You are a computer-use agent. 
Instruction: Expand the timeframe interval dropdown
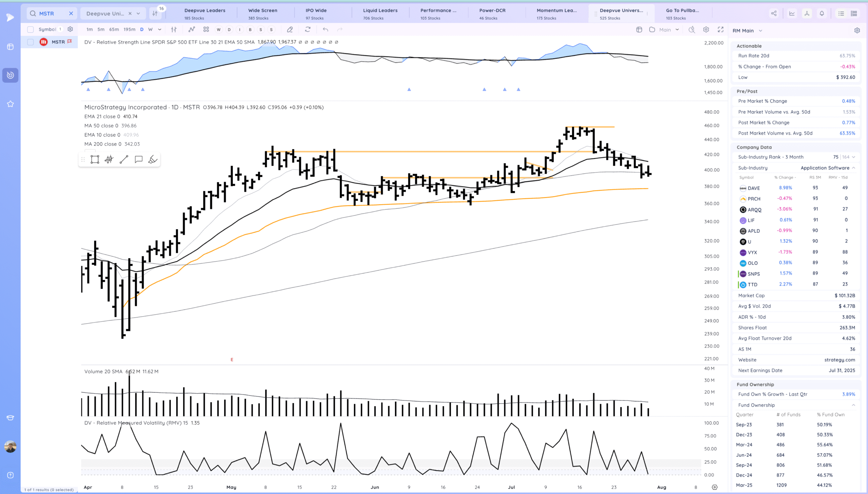(x=160, y=29)
